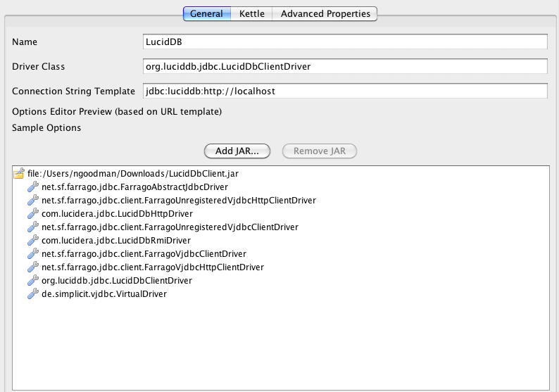Click the wrench icon for LucidDbHttpDriver
The image size is (559, 392).
(x=33, y=213)
